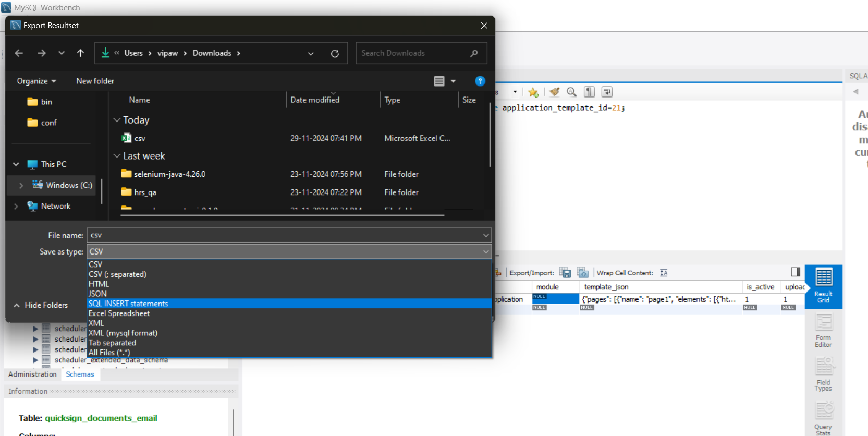868x436 pixels.
Task: Toggle Wrap Cell Content icon
Action: coord(664,273)
